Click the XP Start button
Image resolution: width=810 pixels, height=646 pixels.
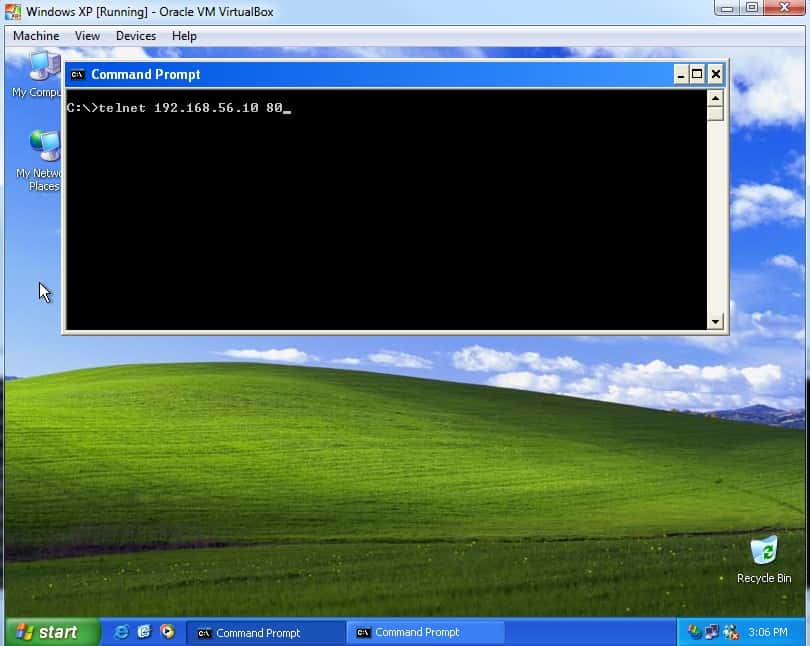53,632
